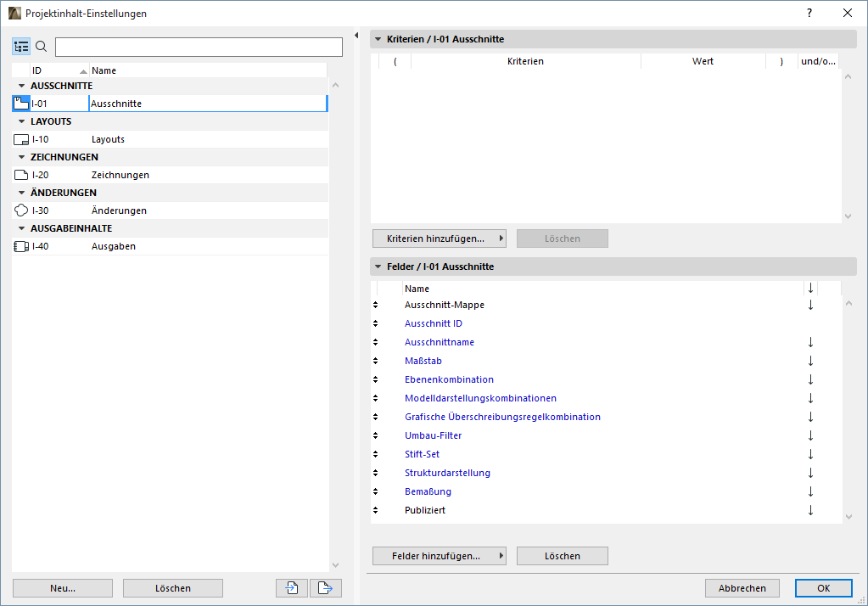
Task: Click the Ausgaben book icon beside I-40
Action: coord(20,245)
